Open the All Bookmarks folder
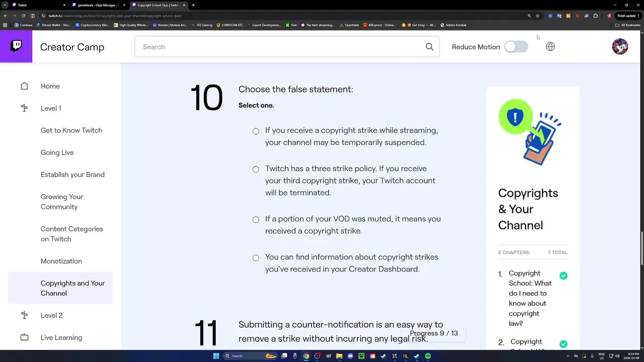Viewport: 644px width, 362px height. [x=628, y=25]
